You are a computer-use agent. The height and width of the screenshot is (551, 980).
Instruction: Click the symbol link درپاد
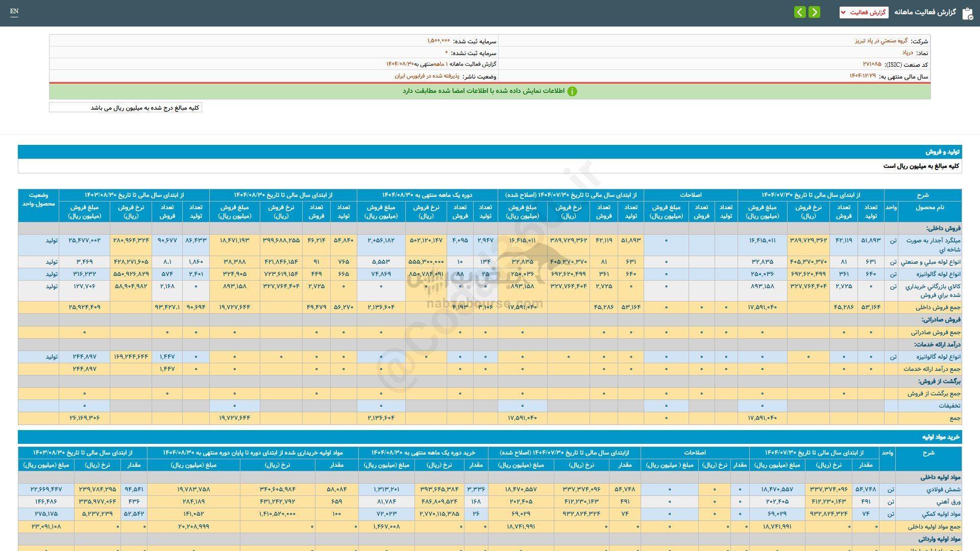[x=907, y=53]
